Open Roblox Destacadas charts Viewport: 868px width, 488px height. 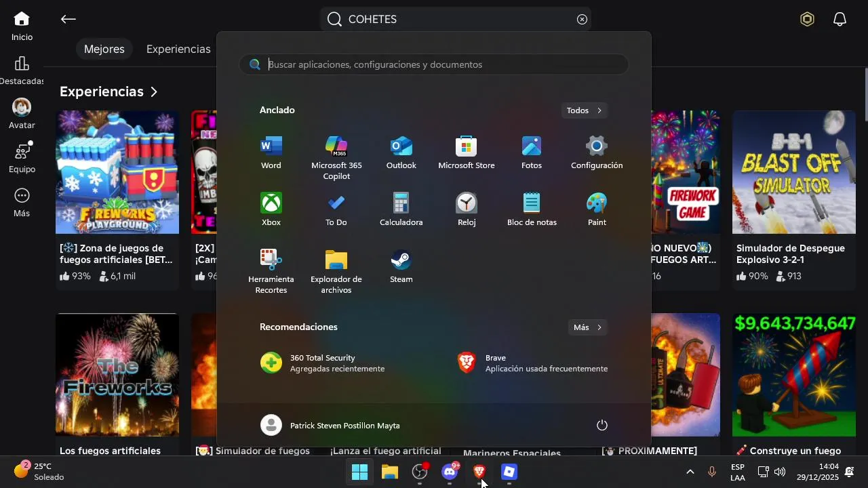[22, 70]
